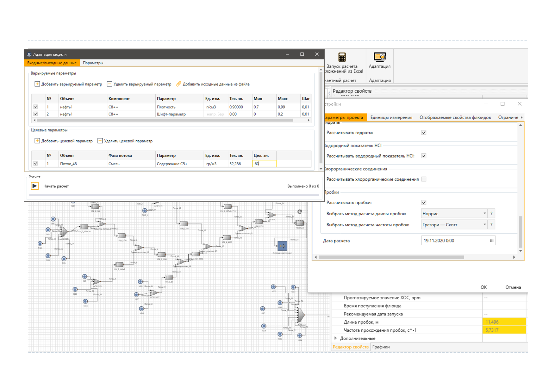Click the target value field containing 60
This screenshot has width=555, height=392.
coord(265,164)
